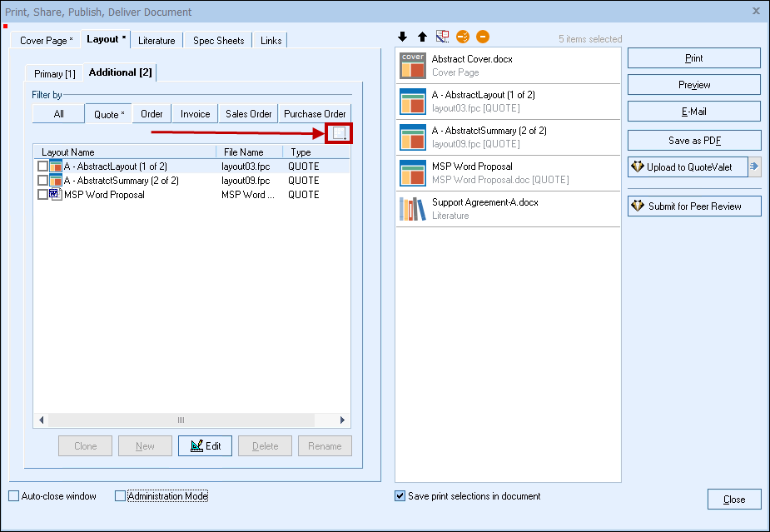Click the move selected item down arrow
Viewport: 770px width, 532px height.
[x=403, y=37]
